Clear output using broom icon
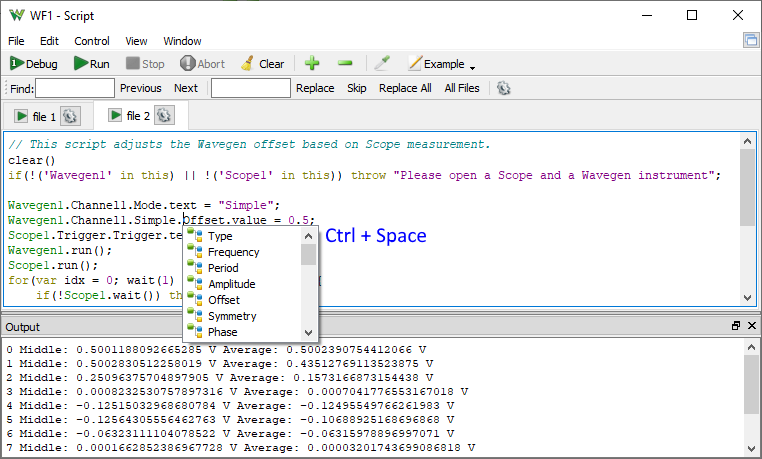Image resolution: width=762 pixels, height=459 pixels. 262,64
